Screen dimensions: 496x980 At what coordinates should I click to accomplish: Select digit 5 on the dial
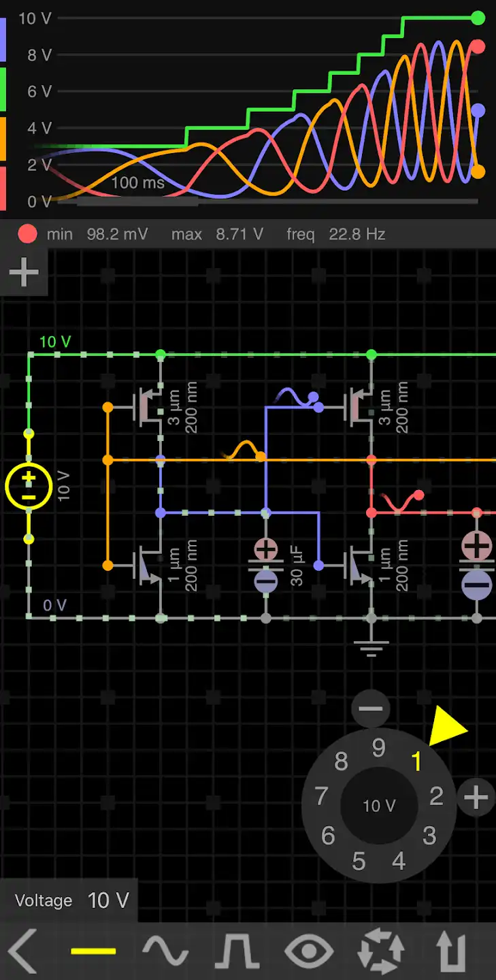click(x=359, y=862)
